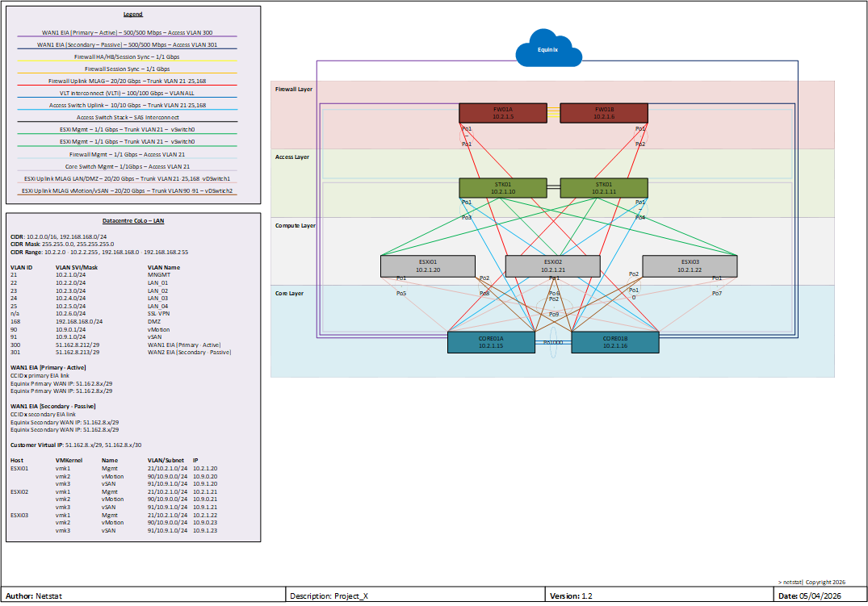Image resolution: width=868 pixels, height=606 pixels.
Task: Click the STK01 switch with IP 10.2.1.10
Action: click(x=503, y=188)
